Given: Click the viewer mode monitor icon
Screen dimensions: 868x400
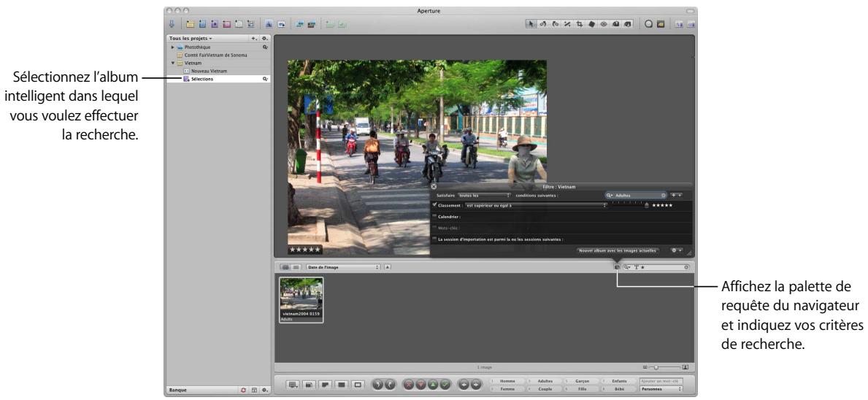Looking at the screenshot, I should point(293,384).
